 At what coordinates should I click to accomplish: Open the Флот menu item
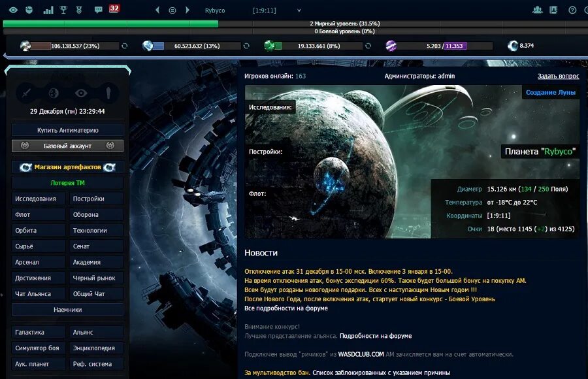point(39,214)
